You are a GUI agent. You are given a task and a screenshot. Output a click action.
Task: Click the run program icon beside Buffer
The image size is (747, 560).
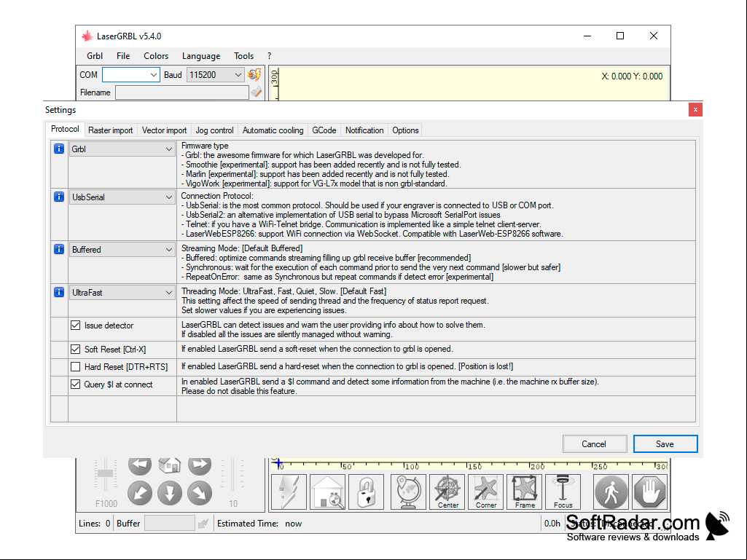203,524
